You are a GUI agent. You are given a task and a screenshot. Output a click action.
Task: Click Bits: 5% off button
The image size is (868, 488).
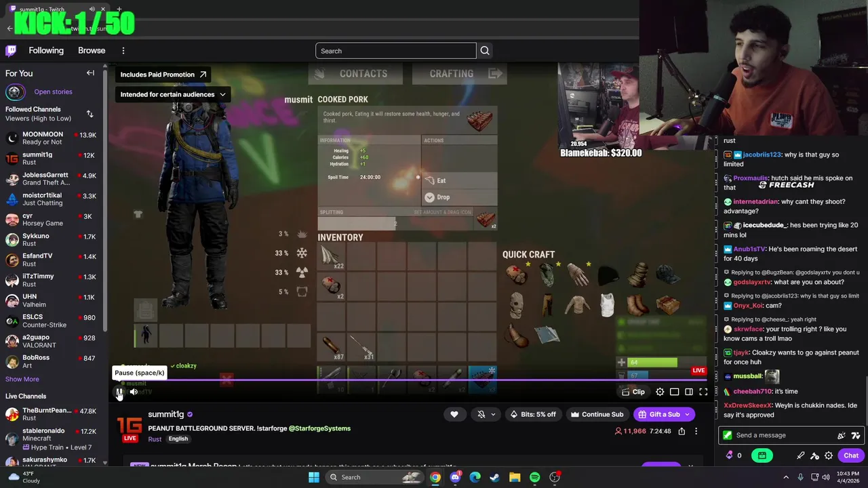coord(532,414)
